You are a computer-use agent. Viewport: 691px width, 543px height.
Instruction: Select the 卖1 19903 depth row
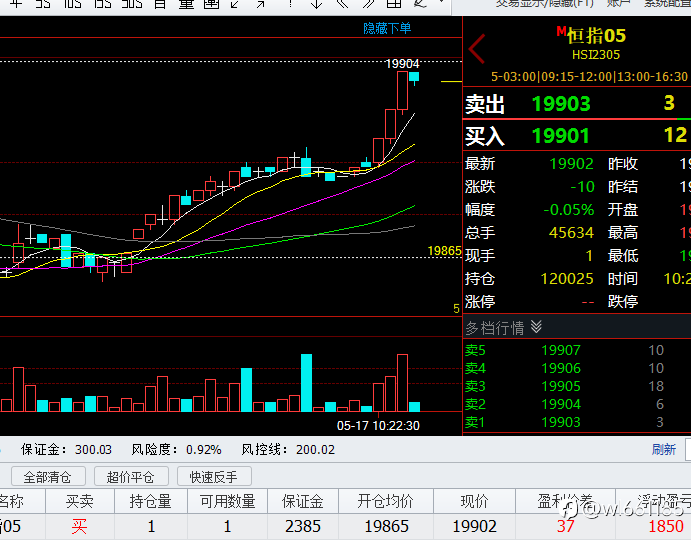tap(577, 422)
